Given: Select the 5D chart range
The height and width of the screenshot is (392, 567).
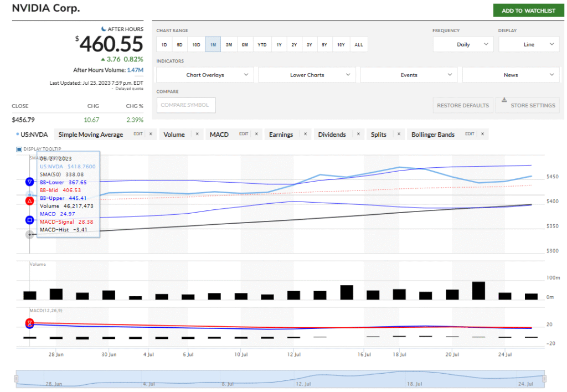Looking at the screenshot, I should (x=180, y=44).
